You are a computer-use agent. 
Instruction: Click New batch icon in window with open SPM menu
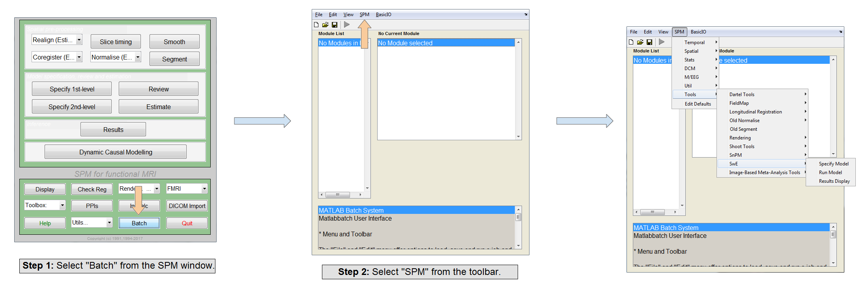coord(631,42)
